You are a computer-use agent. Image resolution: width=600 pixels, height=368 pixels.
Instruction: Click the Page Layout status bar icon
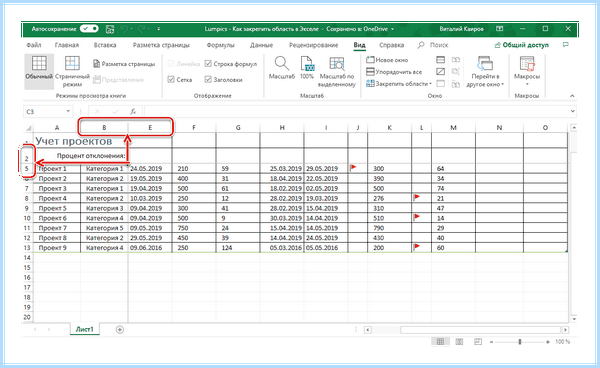[459, 342]
